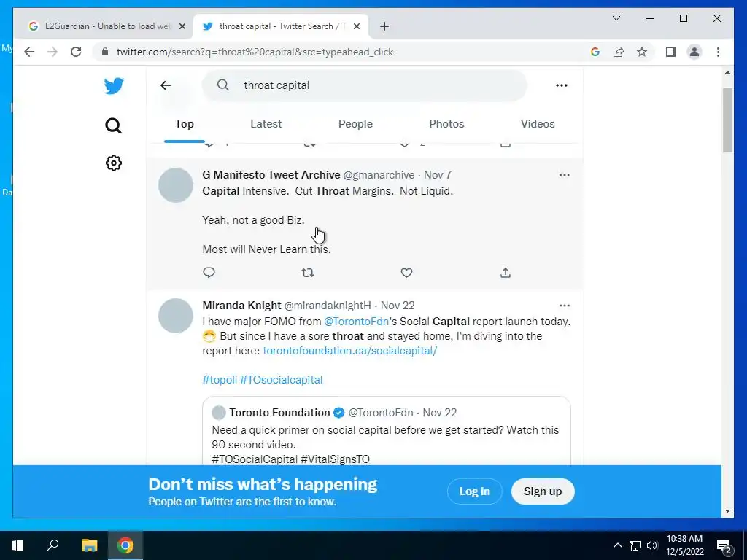This screenshot has height=560, width=747.
Task: Show hidden system tray icons
Action: click(x=617, y=545)
